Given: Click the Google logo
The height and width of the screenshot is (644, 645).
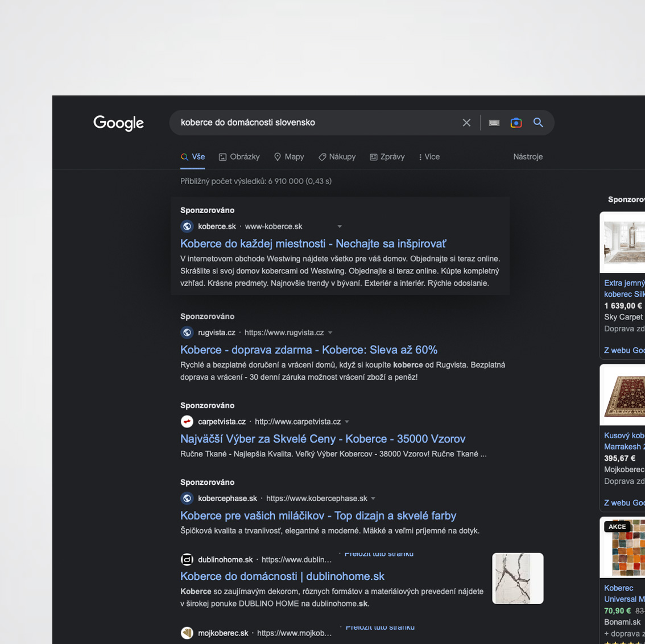Looking at the screenshot, I should (x=118, y=123).
